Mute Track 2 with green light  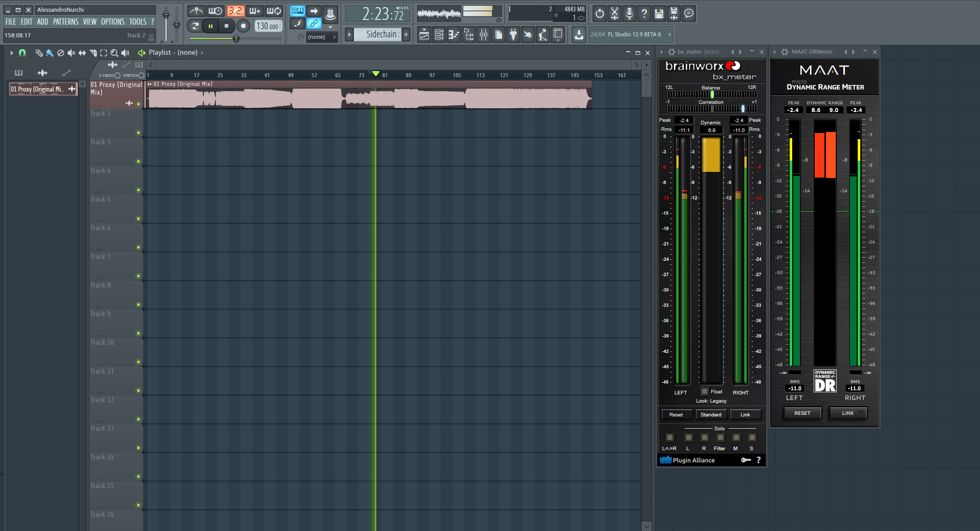pyautogui.click(x=138, y=132)
